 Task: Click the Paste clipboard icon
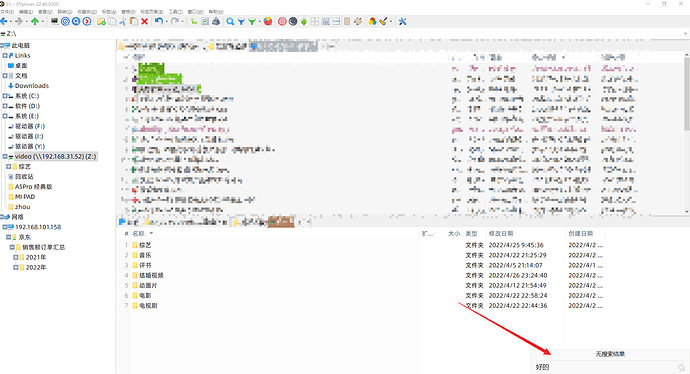coord(133,22)
